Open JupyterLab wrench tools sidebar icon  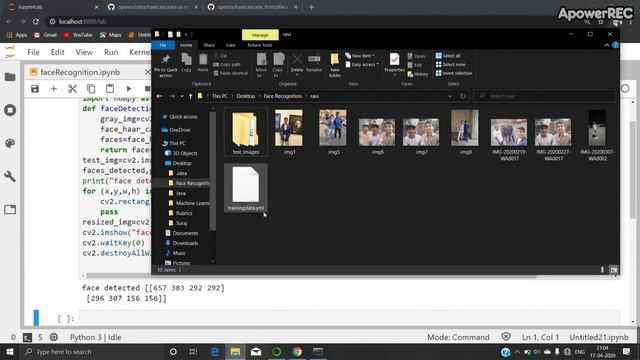10,176
